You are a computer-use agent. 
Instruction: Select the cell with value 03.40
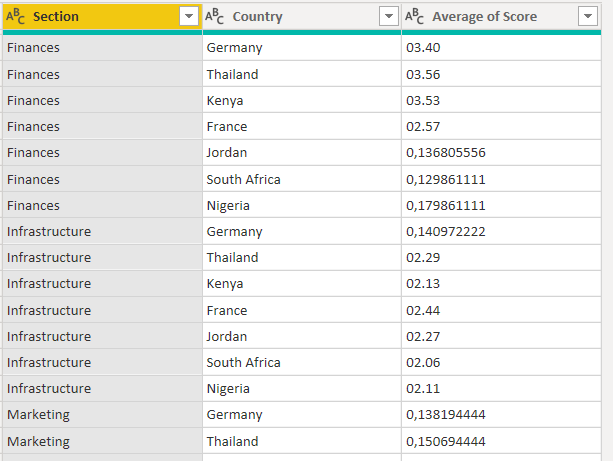point(502,48)
